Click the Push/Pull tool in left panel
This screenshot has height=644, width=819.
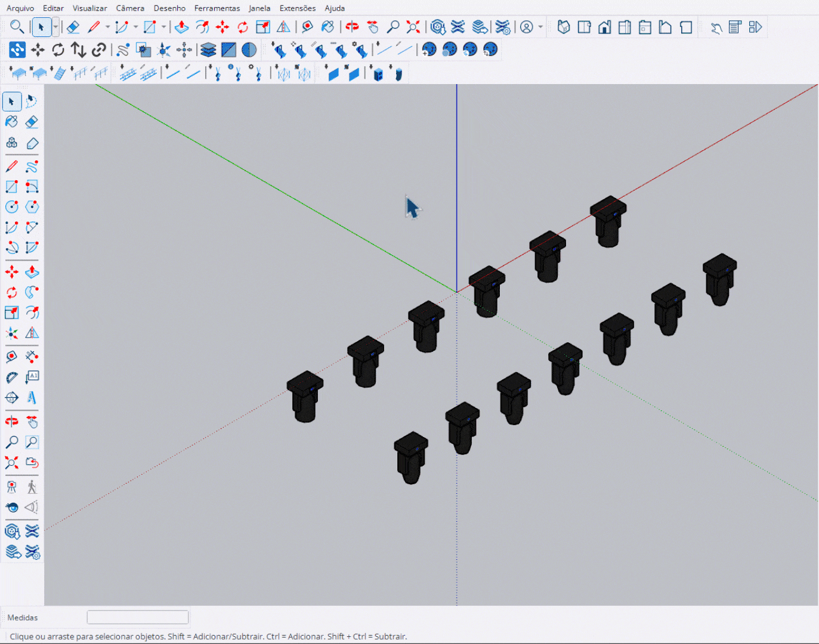click(32, 273)
